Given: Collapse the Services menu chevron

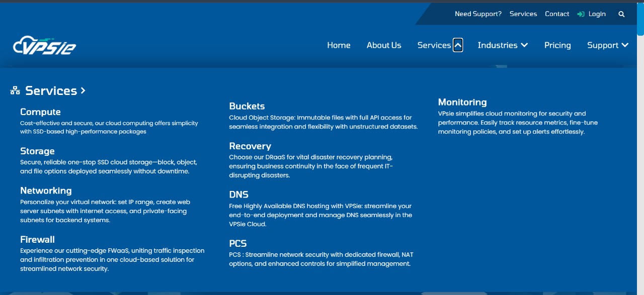Looking at the screenshot, I should (458, 45).
